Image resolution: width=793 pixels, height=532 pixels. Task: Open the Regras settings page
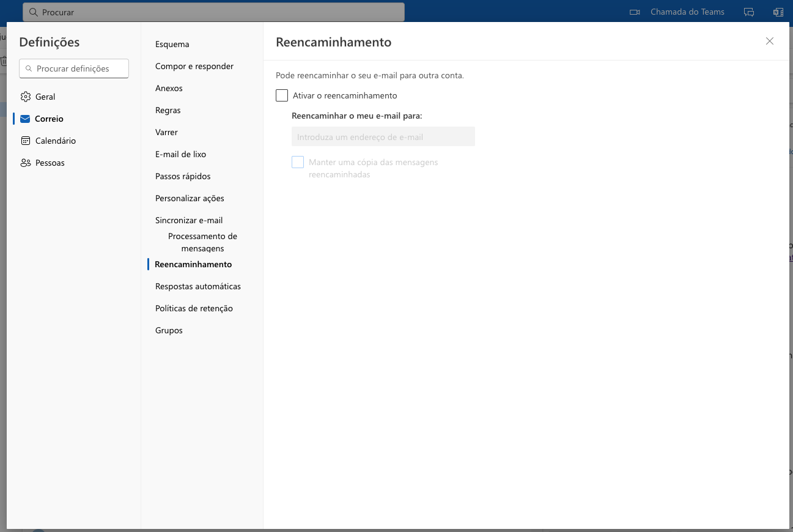[168, 110]
